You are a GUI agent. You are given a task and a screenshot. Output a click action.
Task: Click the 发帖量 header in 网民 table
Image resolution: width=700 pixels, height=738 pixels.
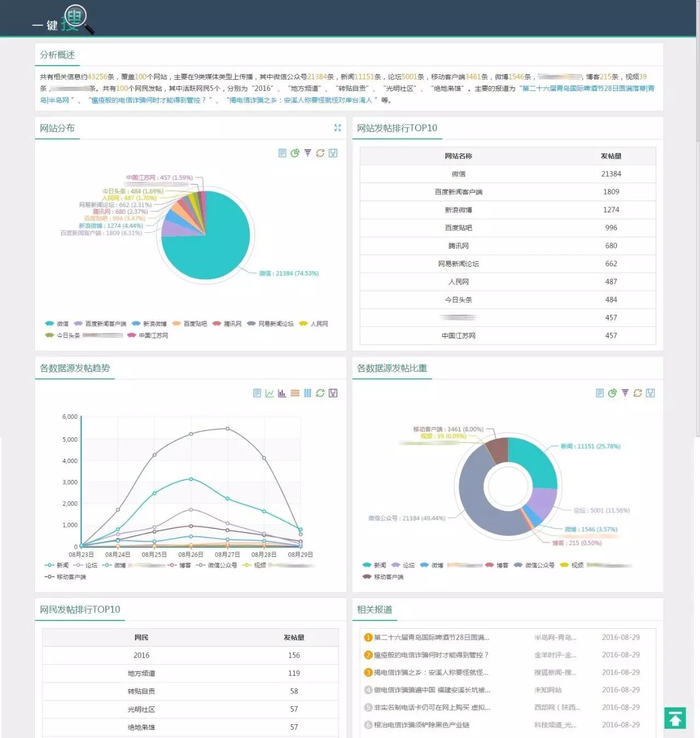click(294, 637)
